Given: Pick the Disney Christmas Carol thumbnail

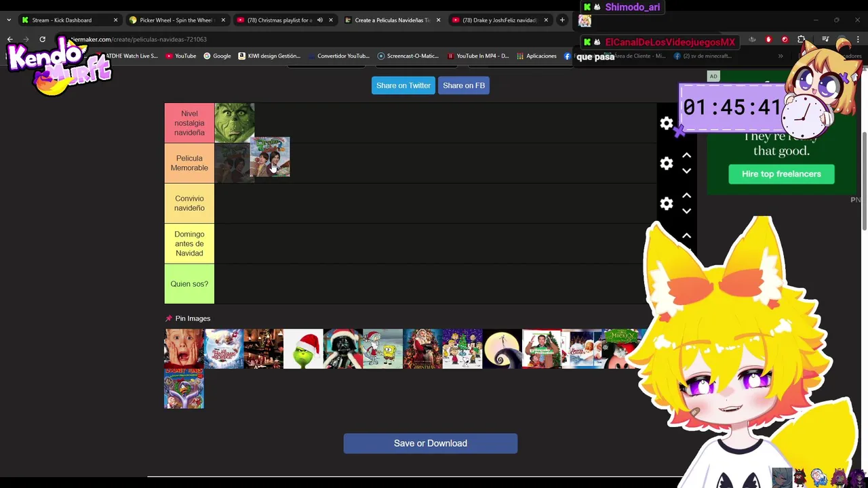Looking at the screenshot, I should [x=224, y=349].
